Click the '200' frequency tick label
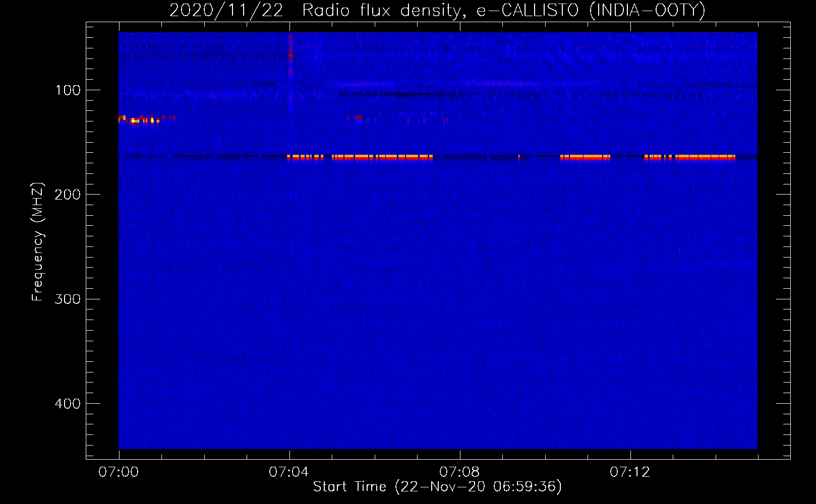 point(68,195)
